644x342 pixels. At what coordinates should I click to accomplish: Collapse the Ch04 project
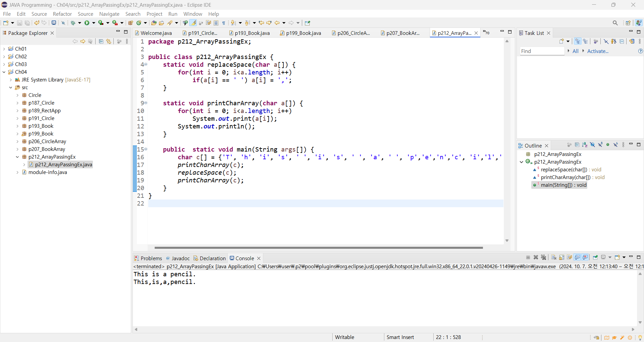tap(4, 72)
